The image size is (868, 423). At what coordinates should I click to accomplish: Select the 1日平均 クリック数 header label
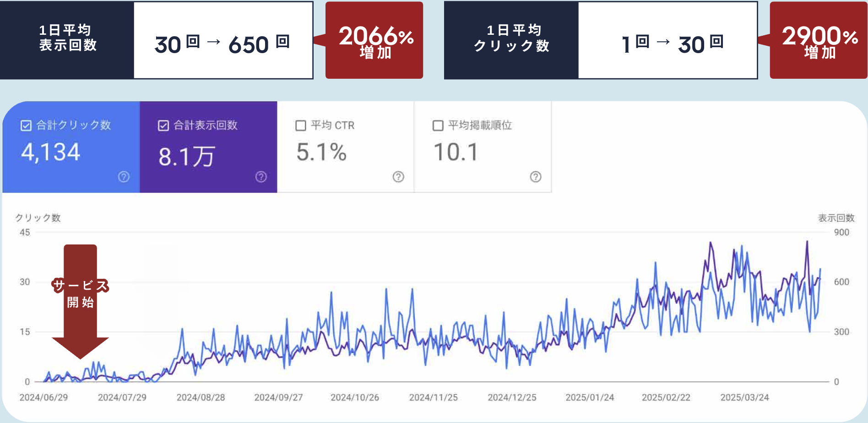(x=511, y=38)
